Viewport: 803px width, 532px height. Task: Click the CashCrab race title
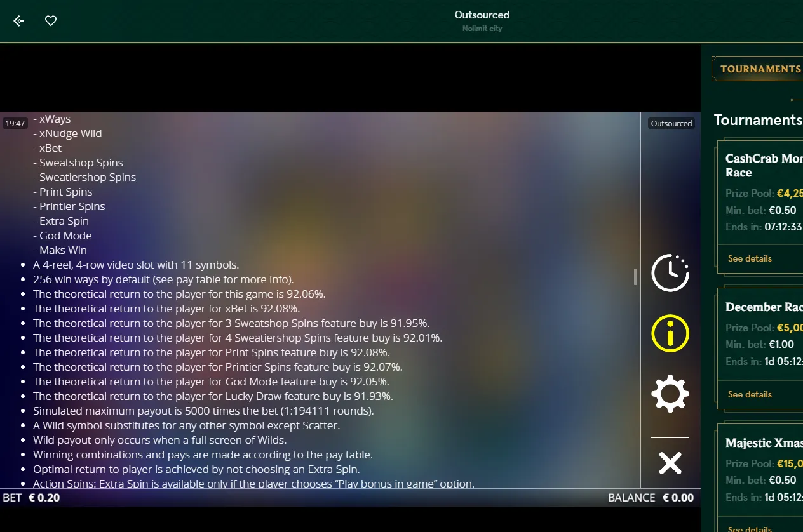764,165
